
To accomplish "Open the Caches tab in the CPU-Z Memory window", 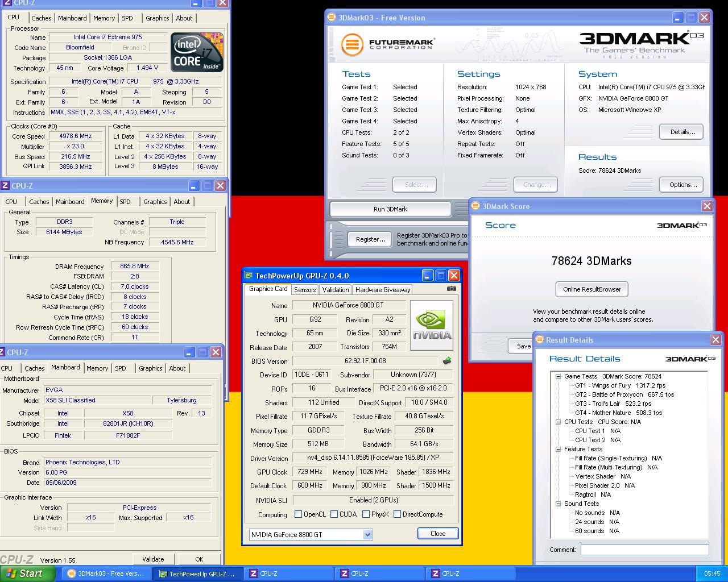I will pos(39,202).
